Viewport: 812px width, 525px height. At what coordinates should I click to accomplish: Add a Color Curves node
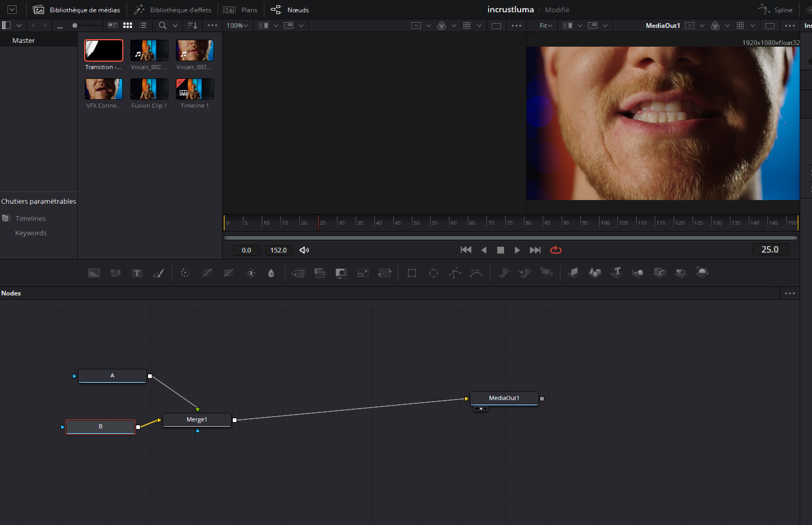coord(207,273)
